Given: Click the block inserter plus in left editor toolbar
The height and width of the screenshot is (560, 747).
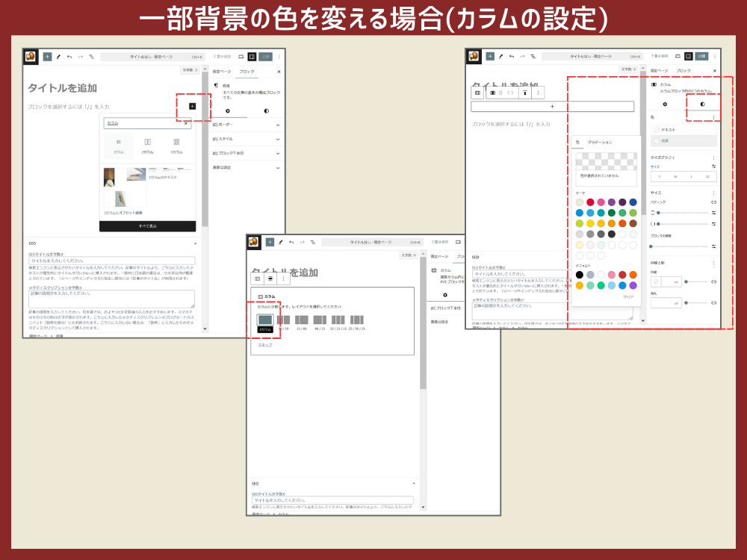Looking at the screenshot, I should coord(47,57).
